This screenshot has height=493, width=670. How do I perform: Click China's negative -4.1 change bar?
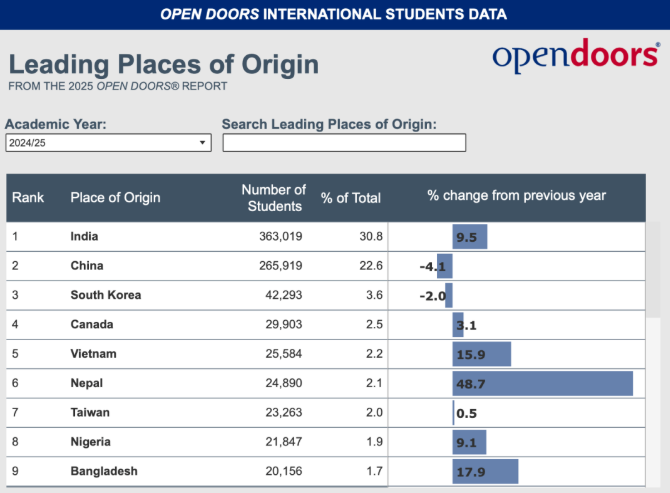445,266
